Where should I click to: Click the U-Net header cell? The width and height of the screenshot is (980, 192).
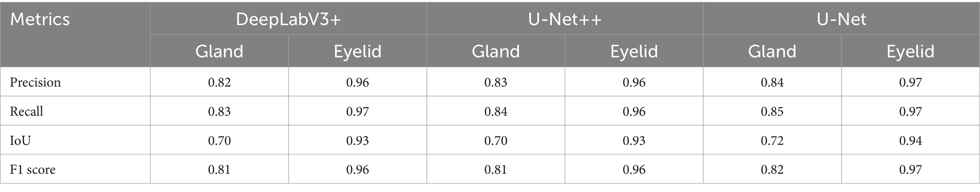(841, 19)
